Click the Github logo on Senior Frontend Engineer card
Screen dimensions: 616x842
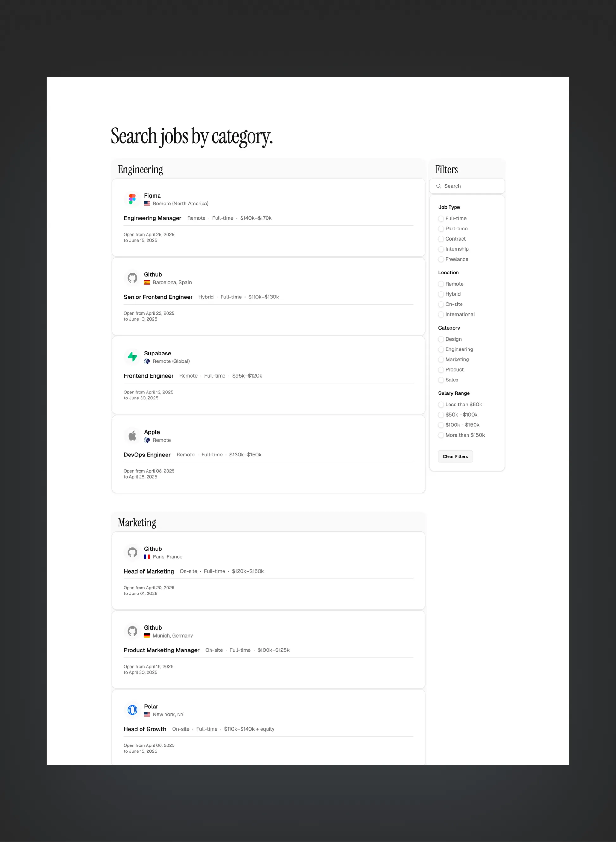tap(132, 278)
